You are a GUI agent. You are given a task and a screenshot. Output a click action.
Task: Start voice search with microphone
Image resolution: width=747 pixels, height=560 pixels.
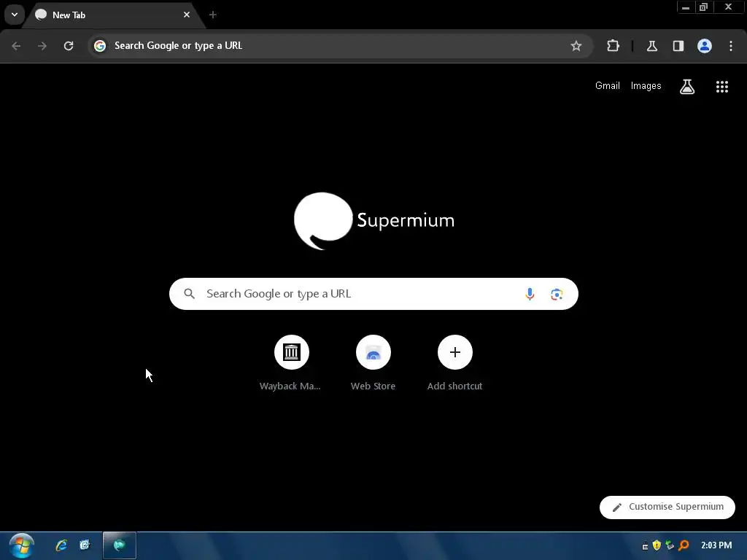[530, 294]
